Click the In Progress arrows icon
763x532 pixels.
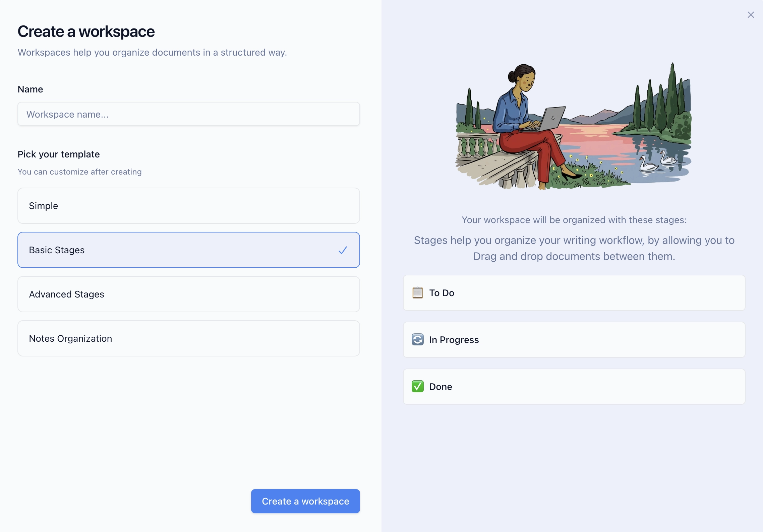(417, 339)
